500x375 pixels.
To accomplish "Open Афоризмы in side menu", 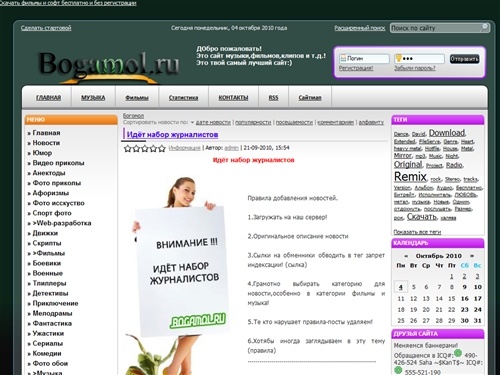I will (x=50, y=193).
